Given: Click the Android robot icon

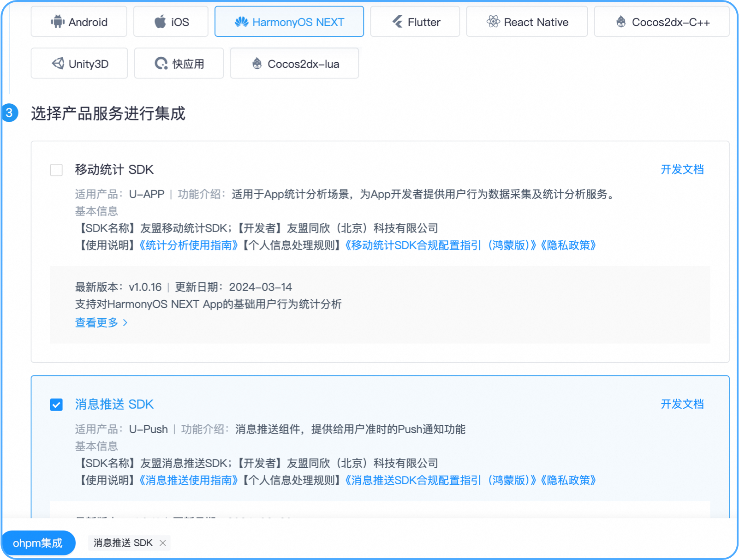Looking at the screenshot, I should [x=58, y=22].
